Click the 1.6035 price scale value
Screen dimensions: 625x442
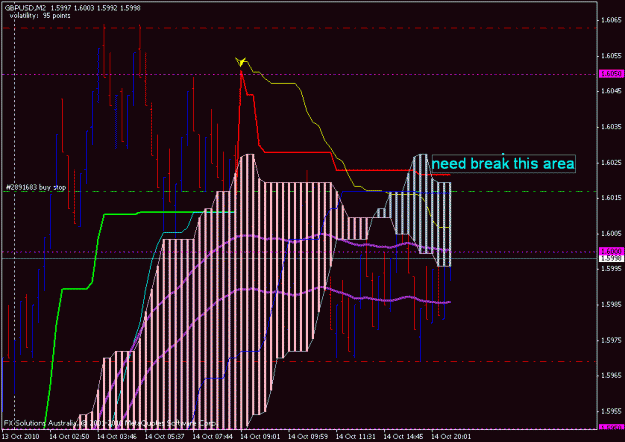611,127
